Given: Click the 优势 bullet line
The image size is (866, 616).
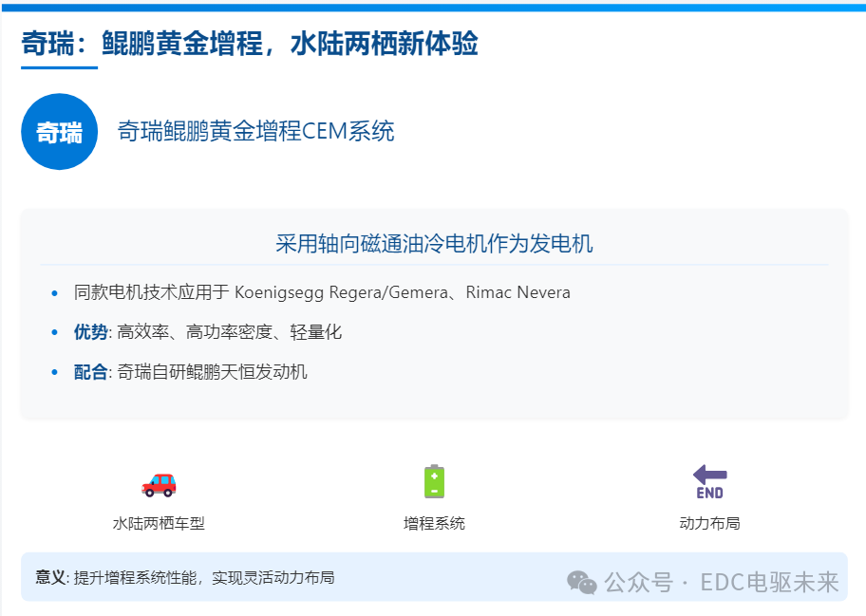Looking at the screenshot, I should [208, 332].
